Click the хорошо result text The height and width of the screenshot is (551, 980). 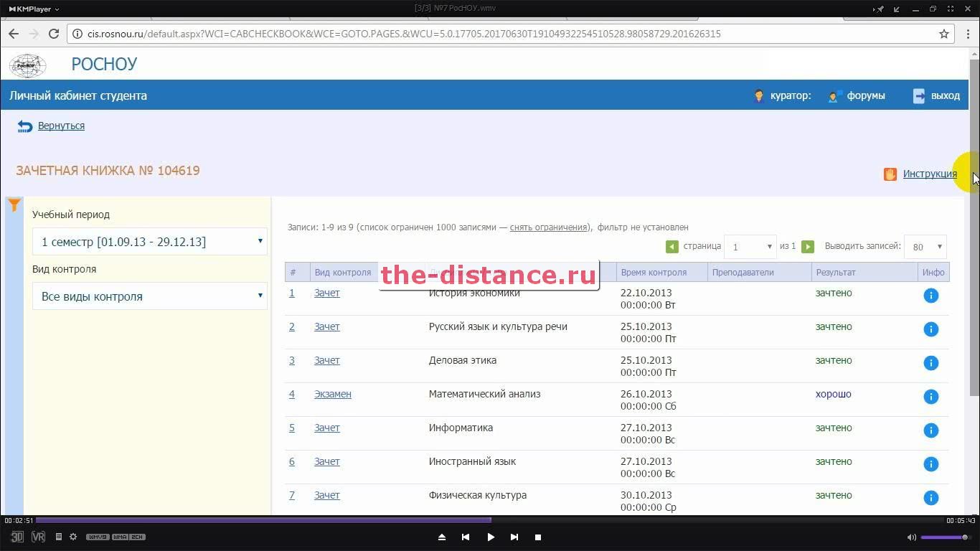(834, 394)
